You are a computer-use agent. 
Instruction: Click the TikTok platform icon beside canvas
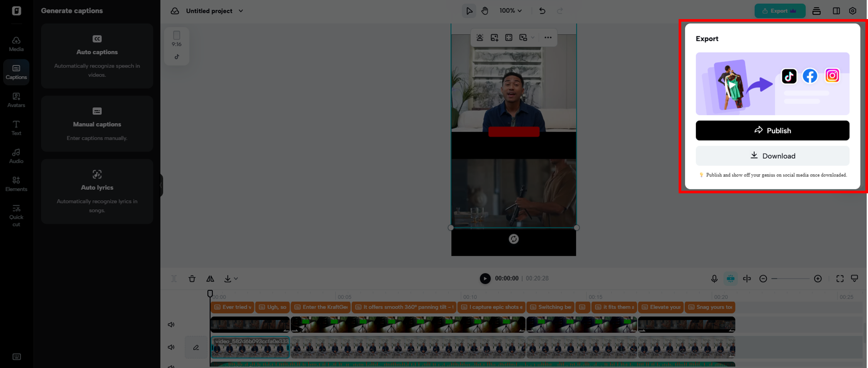click(177, 57)
